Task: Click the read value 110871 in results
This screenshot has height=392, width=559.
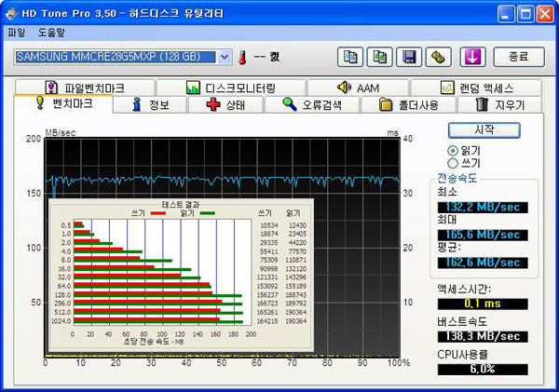Action: click(x=295, y=260)
